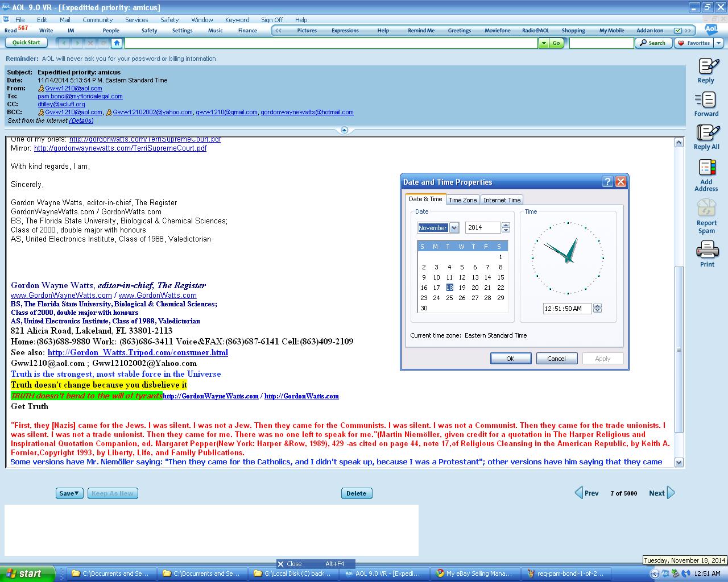Click the taskbar clock showing 12:51 AM
The width and height of the screenshot is (728, 582).
click(x=707, y=574)
